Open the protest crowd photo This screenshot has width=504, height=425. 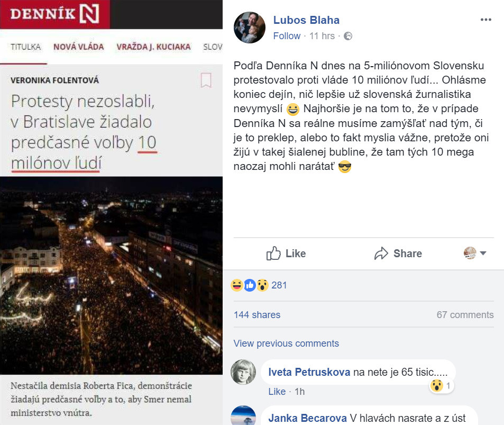(111, 275)
